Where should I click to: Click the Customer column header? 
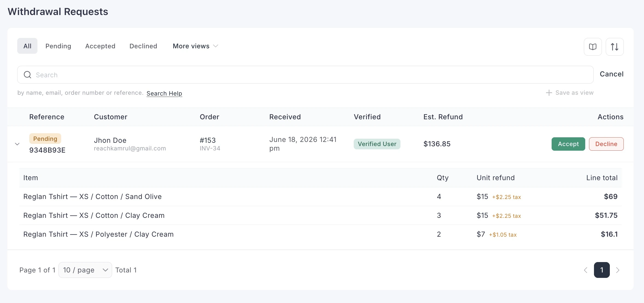point(111,117)
